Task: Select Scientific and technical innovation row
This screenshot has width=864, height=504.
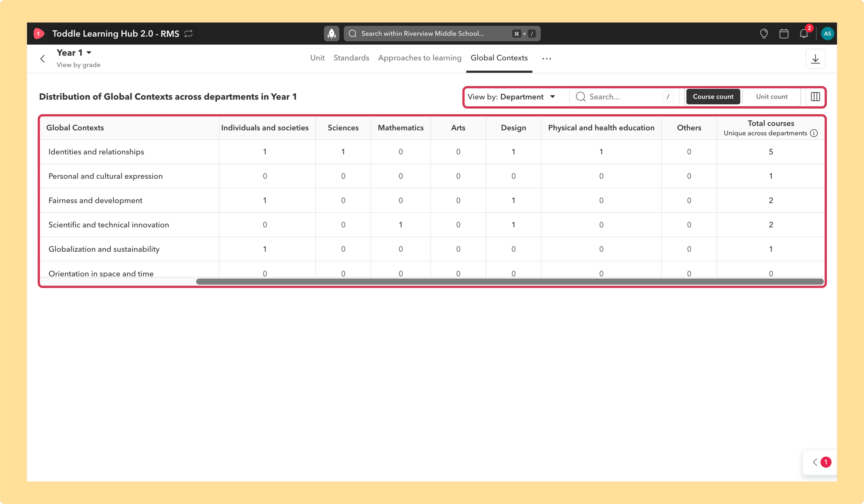Action: tap(432, 225)
